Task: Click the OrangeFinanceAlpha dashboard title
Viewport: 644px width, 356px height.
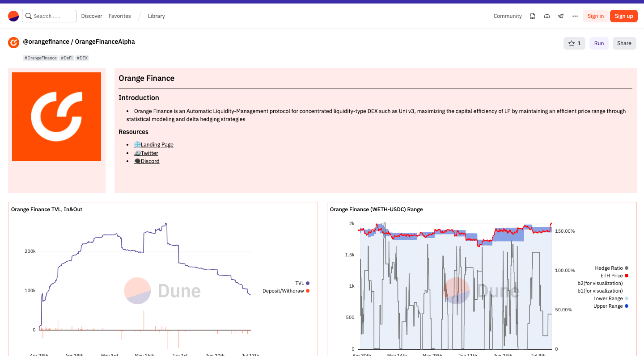Action: [x=105, y=42]
